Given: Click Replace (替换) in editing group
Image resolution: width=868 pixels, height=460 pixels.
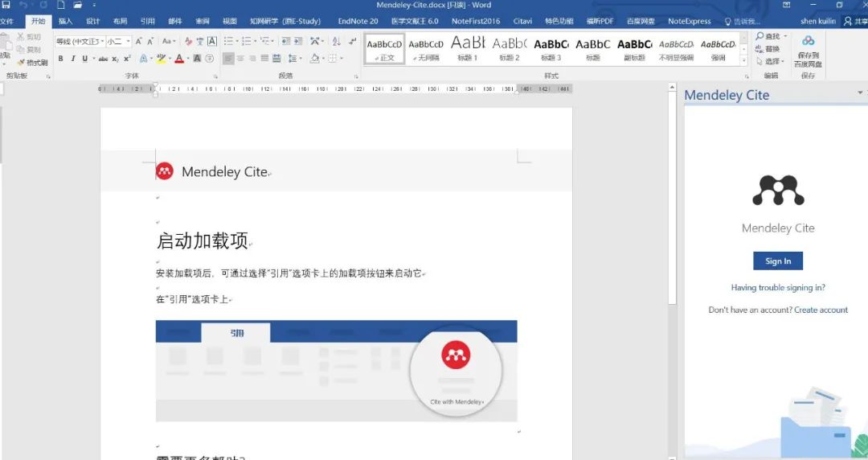Looking at the screenshot, I should coord(768,49).
